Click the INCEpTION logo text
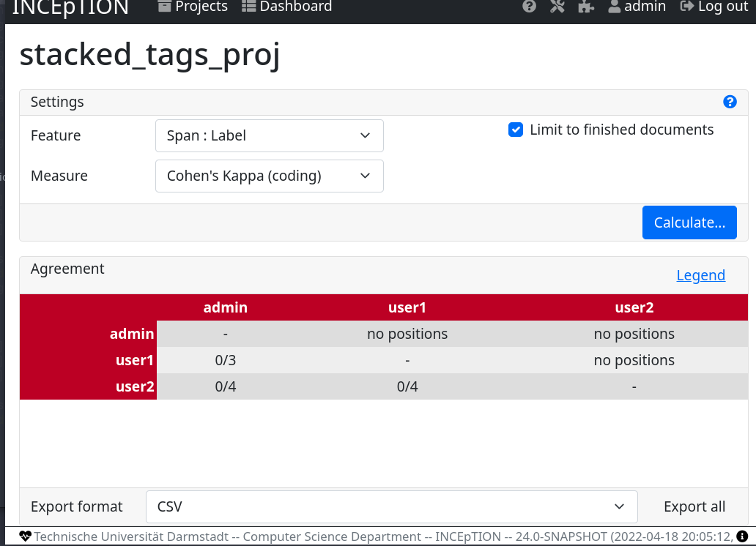 [70, 7]
